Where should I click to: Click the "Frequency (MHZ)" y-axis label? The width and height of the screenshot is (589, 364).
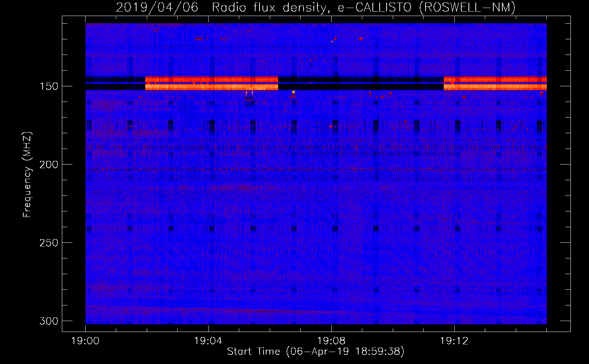(x=27, y=175)
